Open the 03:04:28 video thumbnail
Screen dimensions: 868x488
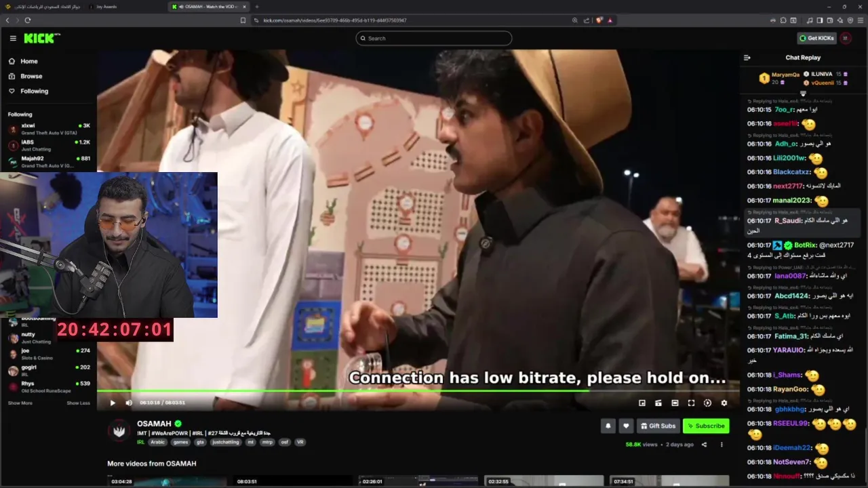167,481
